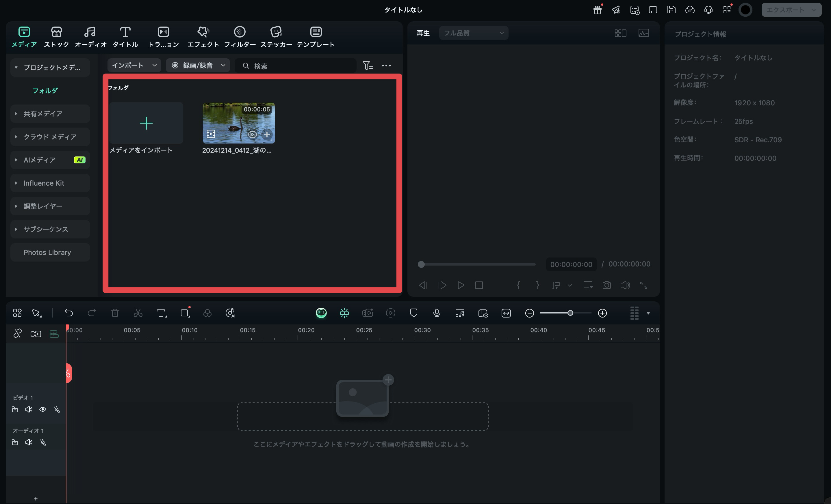This screenshot has width=831, height=504.
Task: Click the メディアをインポート plus tile
Action: click(x=146, y=123)
